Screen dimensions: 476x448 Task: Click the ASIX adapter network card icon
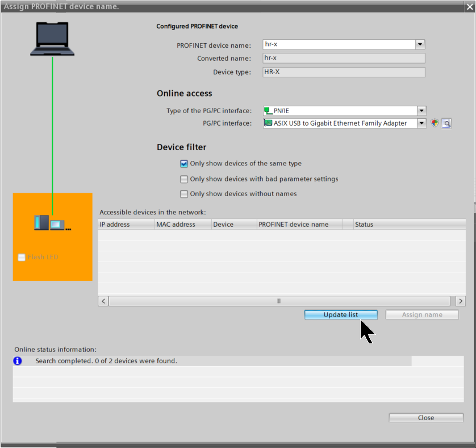pos(268,123)
